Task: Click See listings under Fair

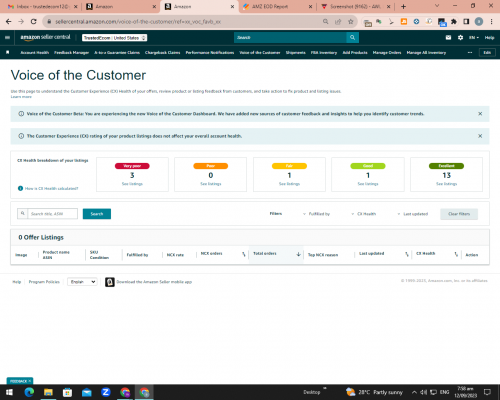Action: pos(289,184)
